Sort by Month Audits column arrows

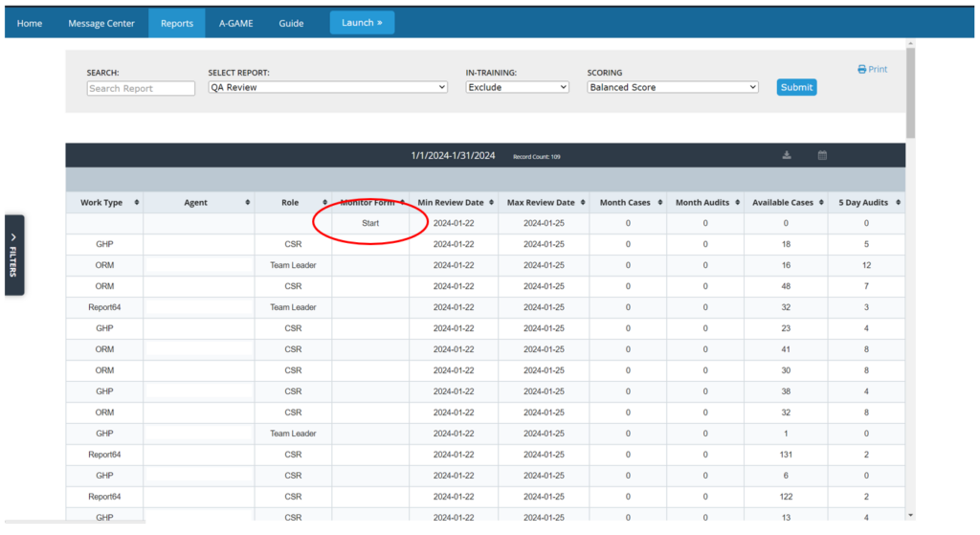coord(736,203)
